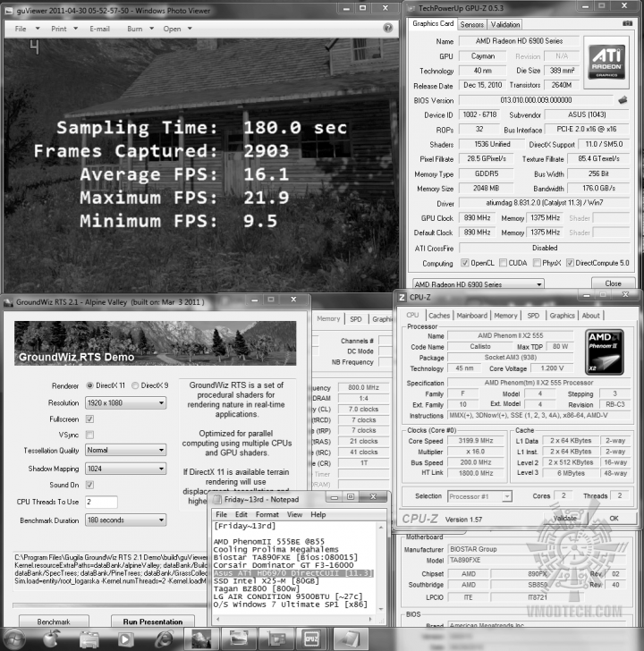644x651 pixels.
Task: Expand the Burn menu in Photo Viewer
Action: (140, 29)
